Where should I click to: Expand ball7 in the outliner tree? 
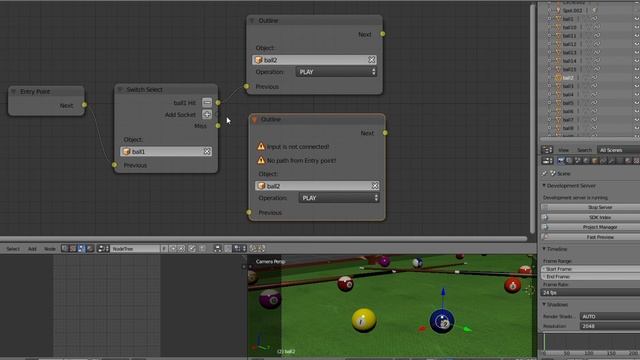point(549,120)
